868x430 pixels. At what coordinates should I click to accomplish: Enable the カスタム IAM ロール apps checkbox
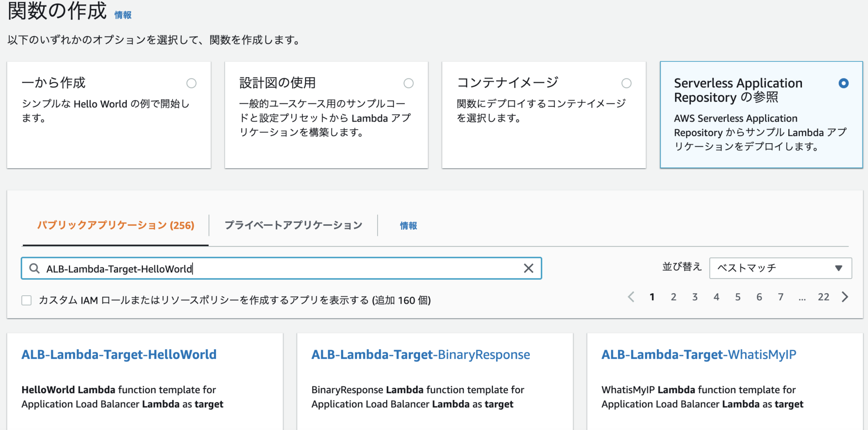(26, 300)
